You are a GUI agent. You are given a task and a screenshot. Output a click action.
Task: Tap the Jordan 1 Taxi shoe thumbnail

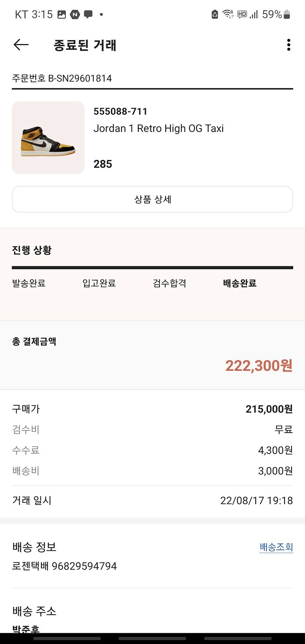(x=48, y=138)
